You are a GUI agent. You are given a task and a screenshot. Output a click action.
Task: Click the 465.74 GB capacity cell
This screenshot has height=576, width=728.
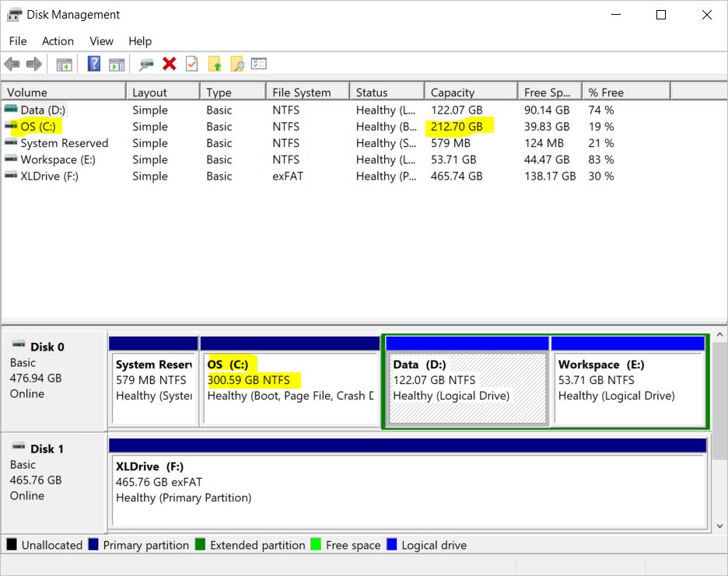click(457, 176)
